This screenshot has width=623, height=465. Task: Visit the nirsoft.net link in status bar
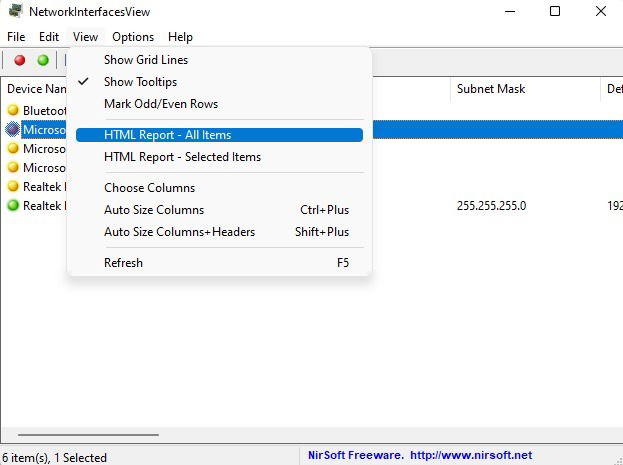(x=480, y=455)
